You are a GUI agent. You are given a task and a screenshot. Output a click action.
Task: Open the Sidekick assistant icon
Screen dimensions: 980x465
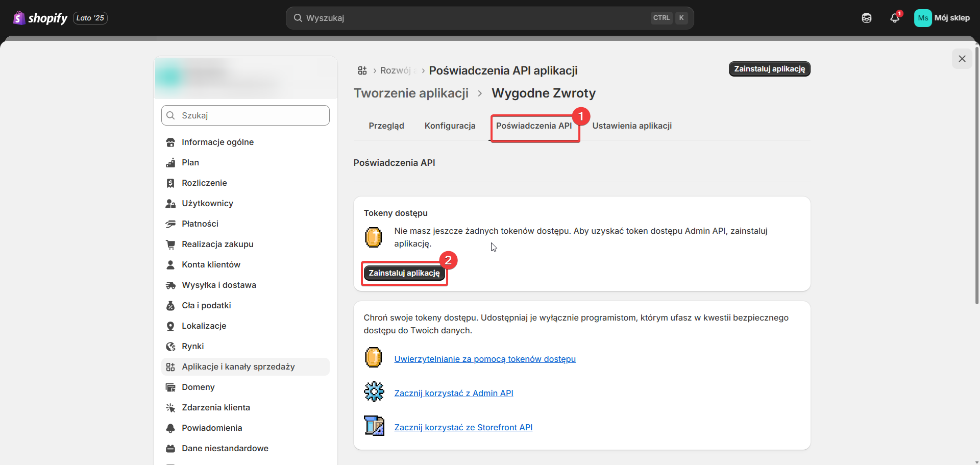866,18
